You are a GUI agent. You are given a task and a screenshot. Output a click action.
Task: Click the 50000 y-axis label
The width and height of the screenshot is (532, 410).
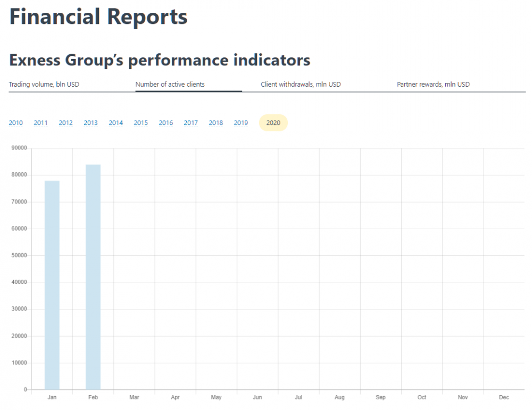19,255
